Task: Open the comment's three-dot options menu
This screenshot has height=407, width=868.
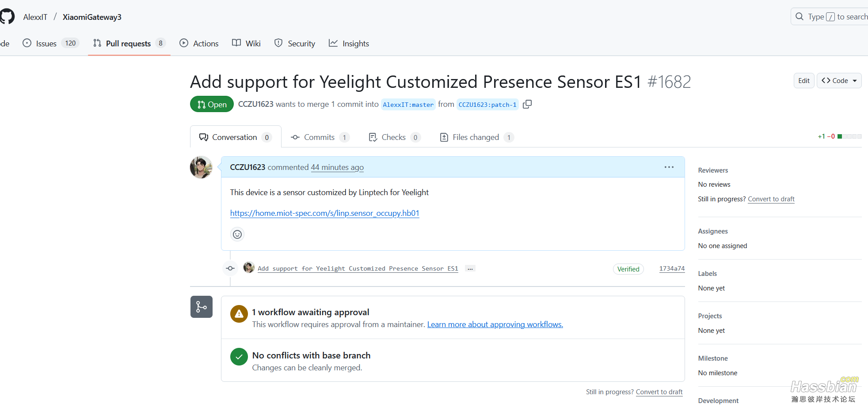Action: pos(669,167)
